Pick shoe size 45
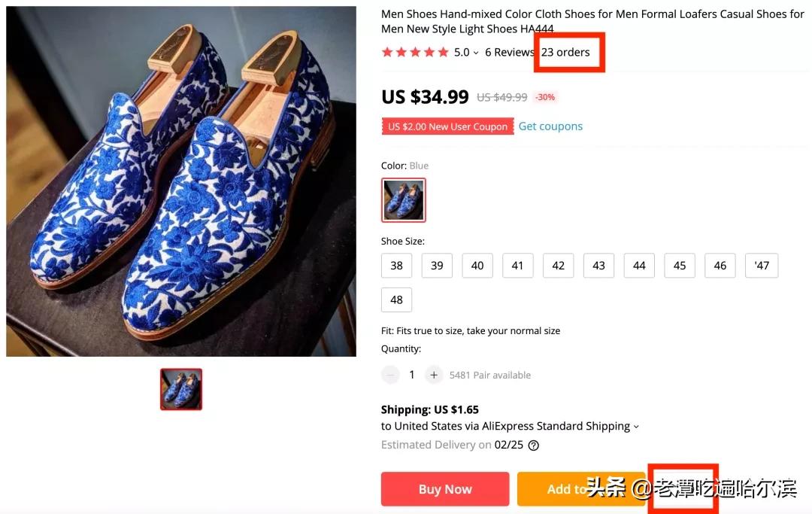The height and width of the screenshot is (514, 812). [680, 266]
